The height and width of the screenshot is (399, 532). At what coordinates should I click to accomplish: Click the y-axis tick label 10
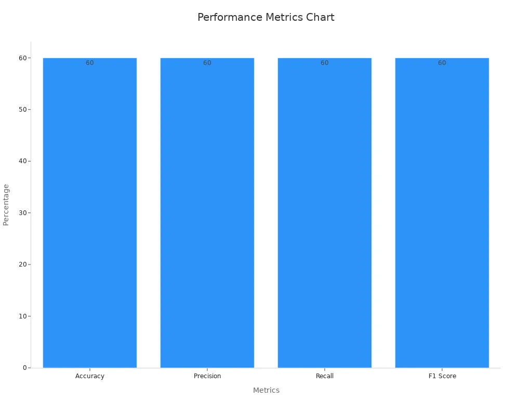click(x=23, y=316)
